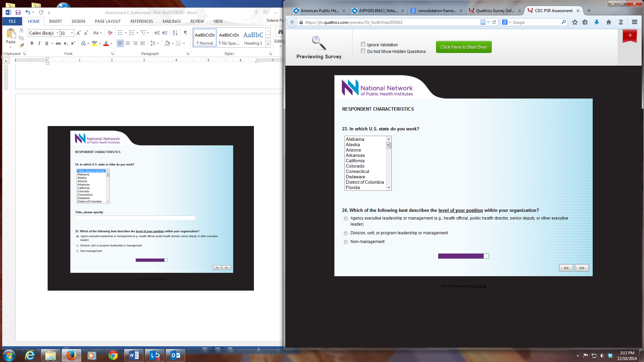The width and height of the screenshot is (644, 362).
Task: Click Firefox bookmark star icon
Action: click(575, 22)
